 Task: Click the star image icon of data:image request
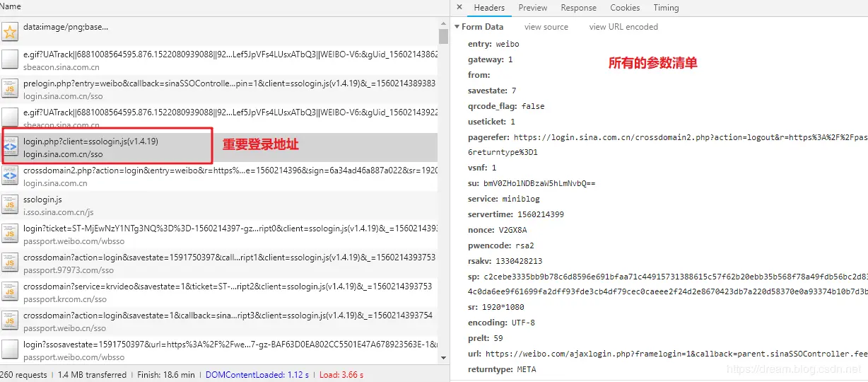10,32
